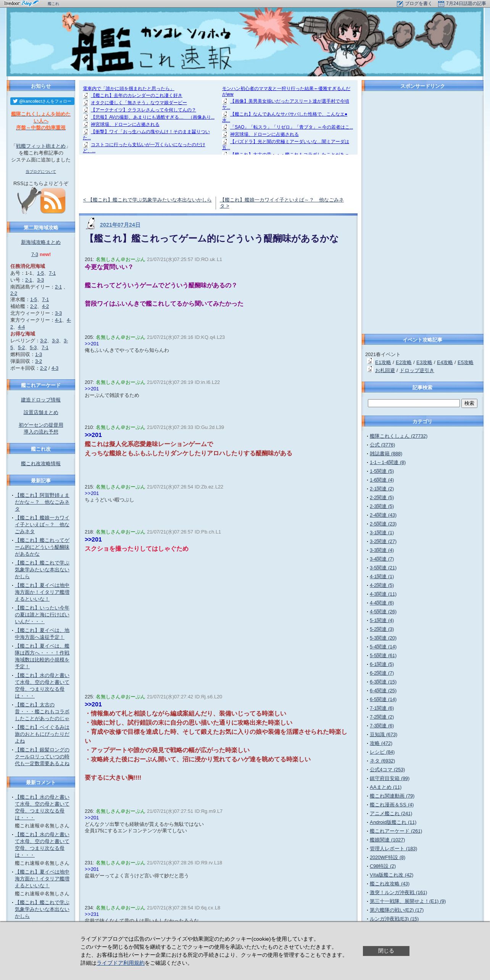Open category アニメ艦これ (241)
The image size is (490, 980).
point(391,814)
